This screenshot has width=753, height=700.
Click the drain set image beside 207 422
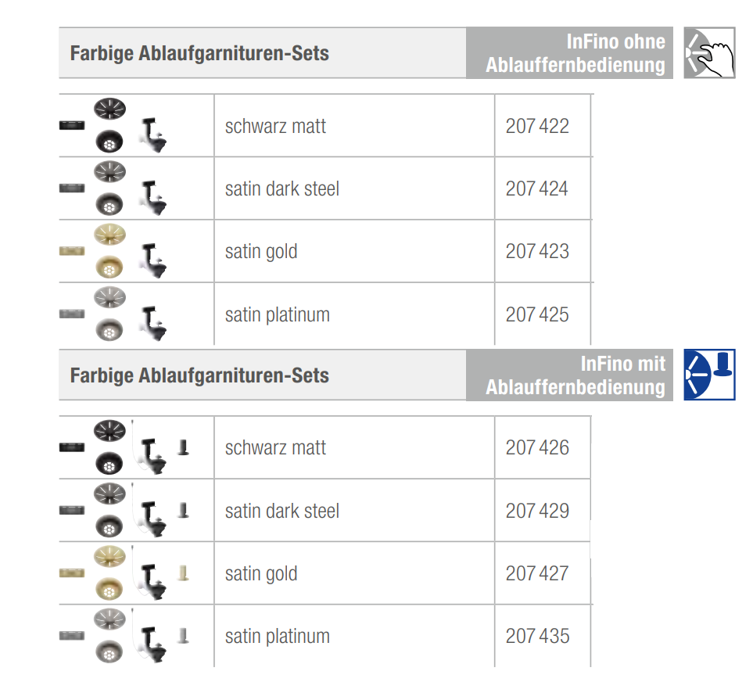(113, 126)
